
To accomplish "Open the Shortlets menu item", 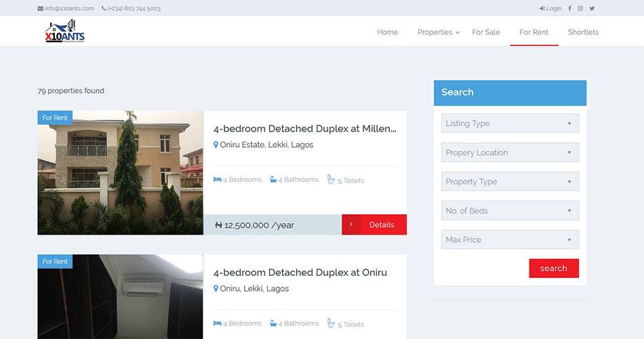I will tap(583, 32).
